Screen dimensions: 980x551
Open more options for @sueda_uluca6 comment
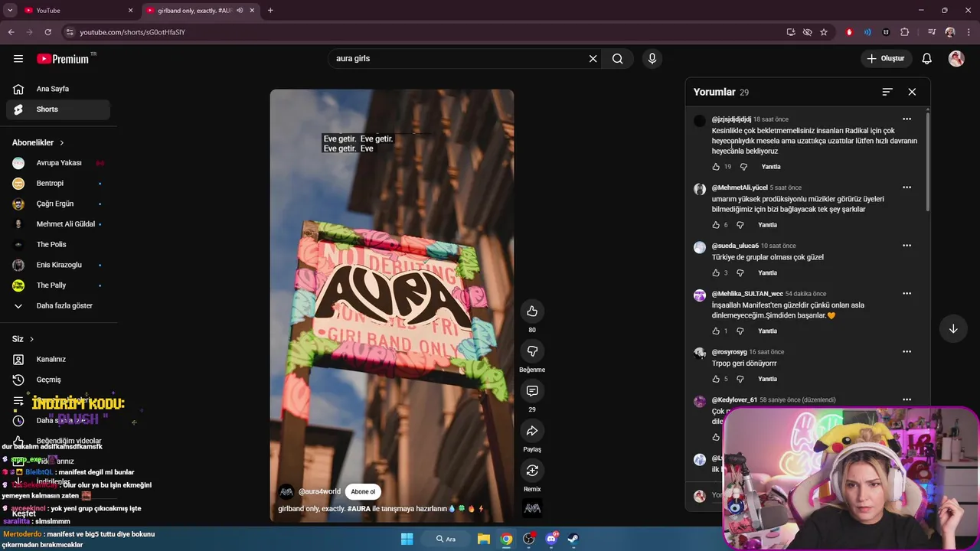906,246
